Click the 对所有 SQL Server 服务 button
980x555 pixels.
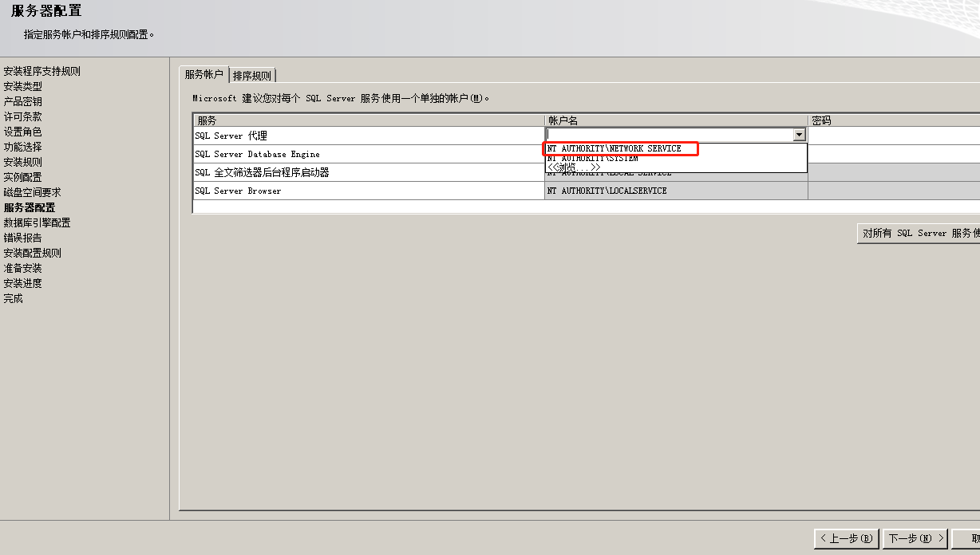pyautogui.click(x=919, y=233)
